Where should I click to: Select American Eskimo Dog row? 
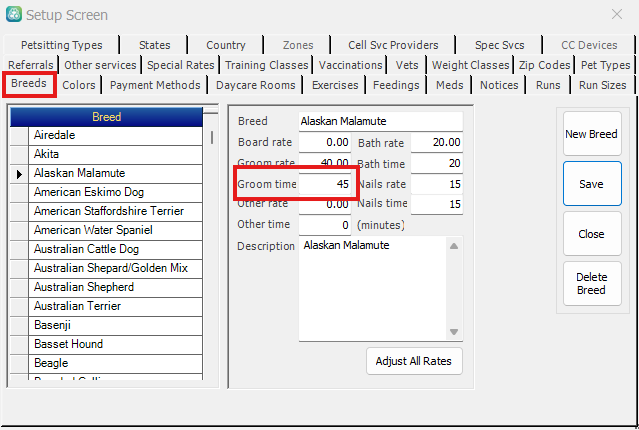(x=115, y=192)
